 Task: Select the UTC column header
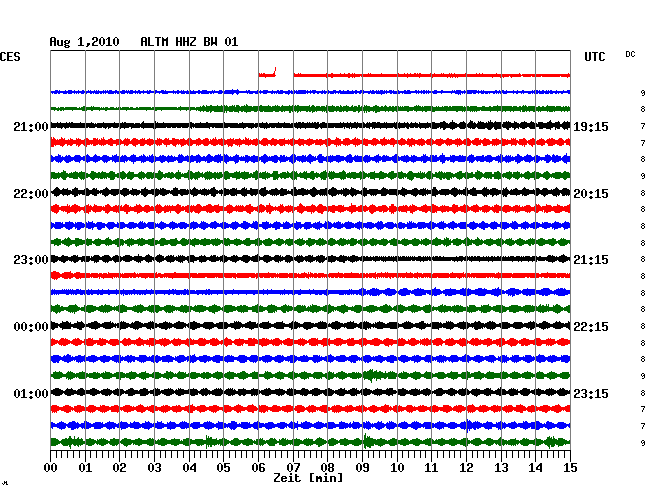click(595, 57)
